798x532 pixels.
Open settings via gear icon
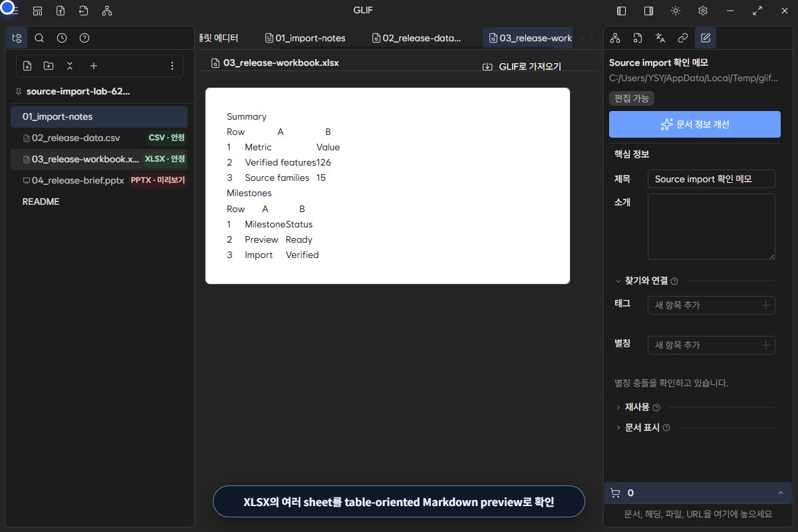coord(703,11)
